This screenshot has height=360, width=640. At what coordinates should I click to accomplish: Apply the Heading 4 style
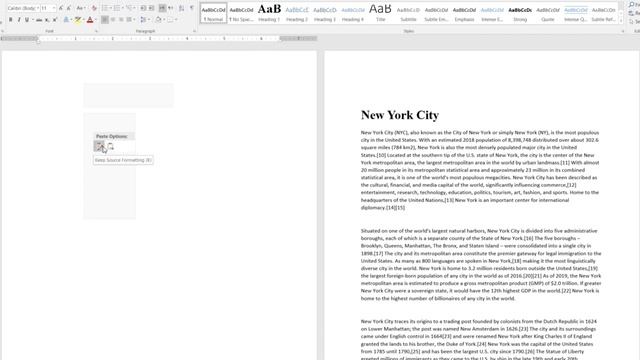click(353, 13)
